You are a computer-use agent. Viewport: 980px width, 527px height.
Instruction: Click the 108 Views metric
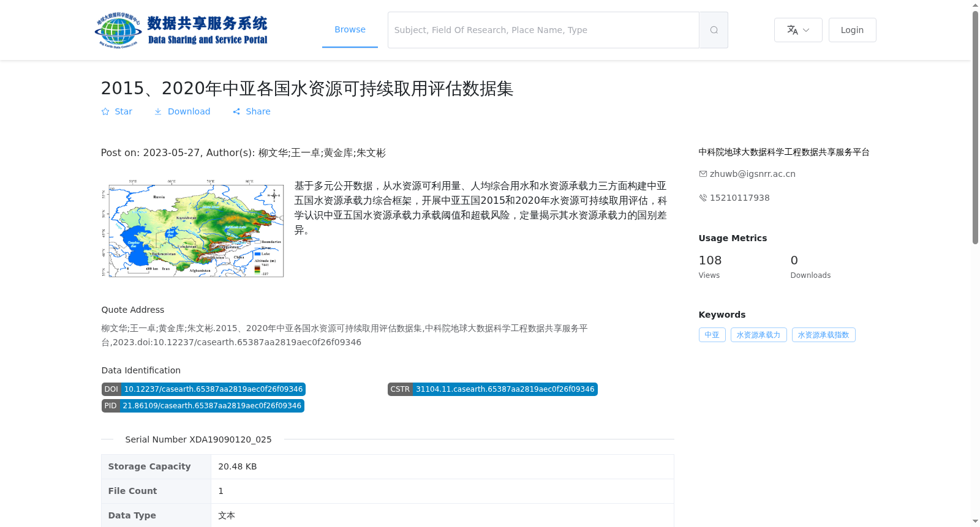click(710, 267)
